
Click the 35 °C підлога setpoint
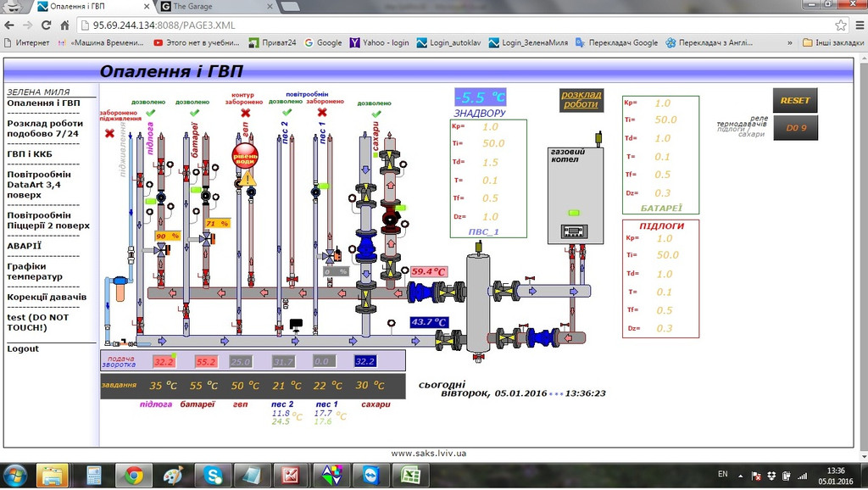pos(164,386)
